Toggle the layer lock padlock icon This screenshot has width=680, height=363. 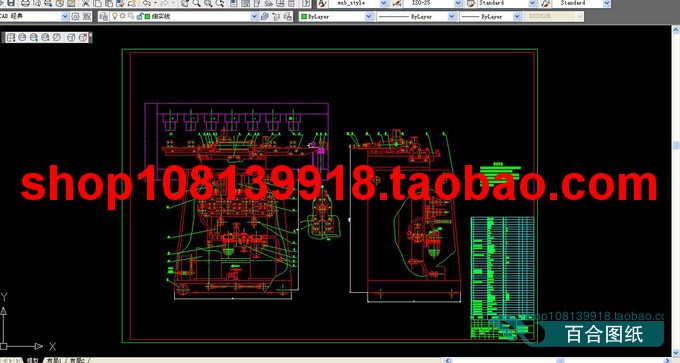[x=140, y=16]
